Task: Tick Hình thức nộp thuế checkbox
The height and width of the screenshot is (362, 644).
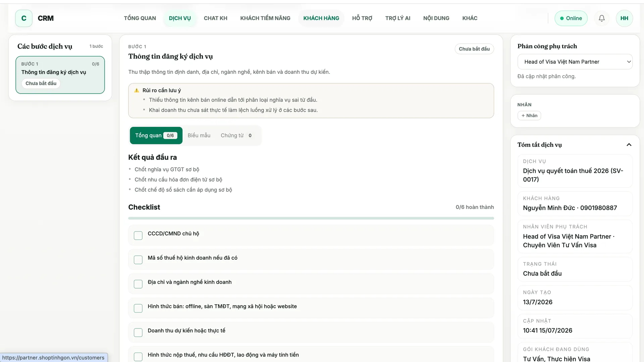Action: click(138, 357)
